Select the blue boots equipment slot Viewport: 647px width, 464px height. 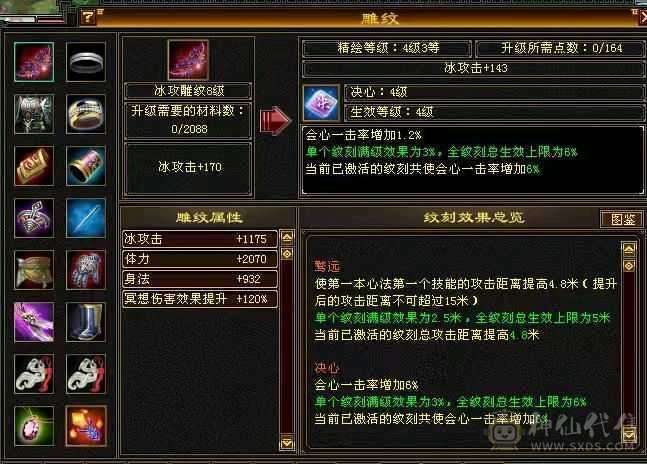tap(86, 322)
